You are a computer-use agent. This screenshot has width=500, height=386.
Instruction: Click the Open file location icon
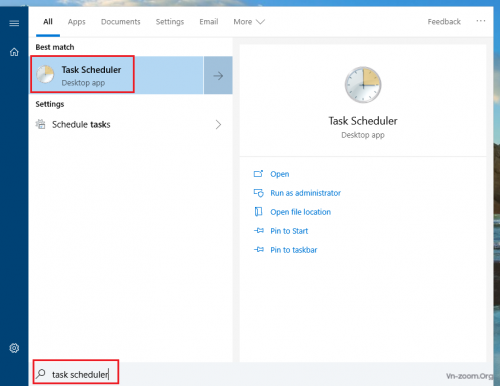point(258,212)
